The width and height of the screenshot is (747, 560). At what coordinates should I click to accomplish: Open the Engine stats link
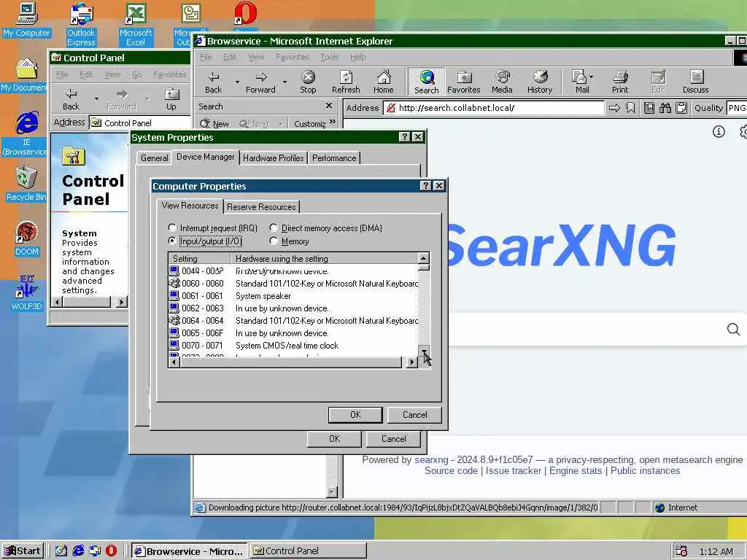[576, 470]
